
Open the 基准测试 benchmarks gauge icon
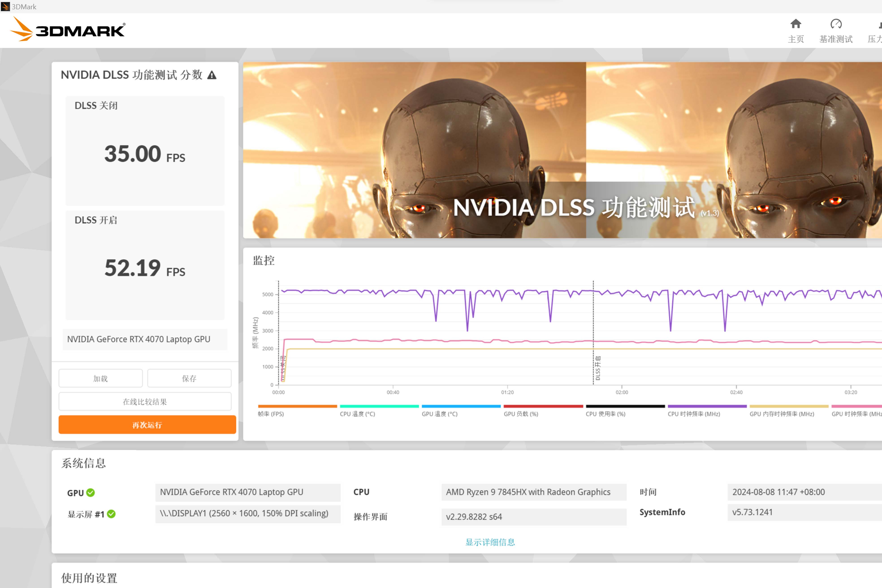[836, 24]
